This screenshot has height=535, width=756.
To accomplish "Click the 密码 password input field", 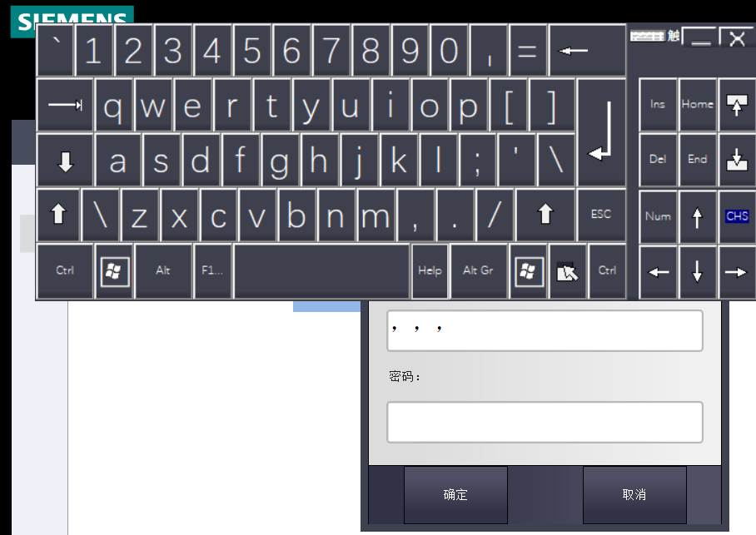I will pyautogui.click(x=545, y=423).
